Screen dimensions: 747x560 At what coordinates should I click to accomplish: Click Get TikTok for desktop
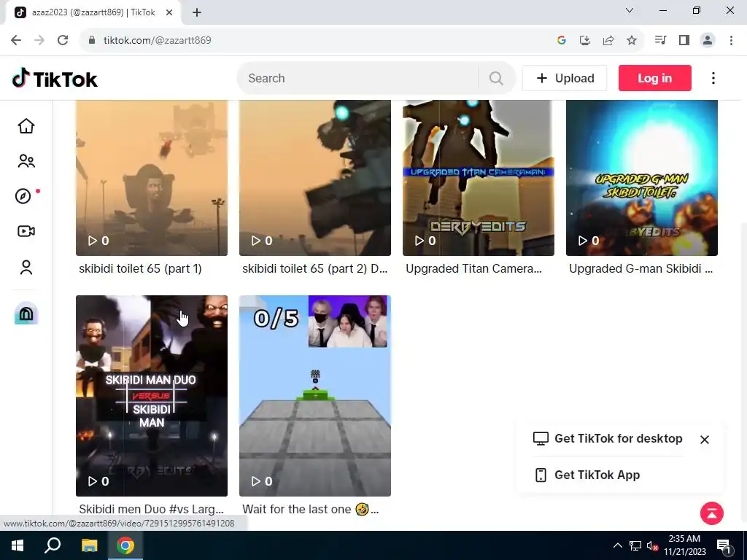click(608, 438)
